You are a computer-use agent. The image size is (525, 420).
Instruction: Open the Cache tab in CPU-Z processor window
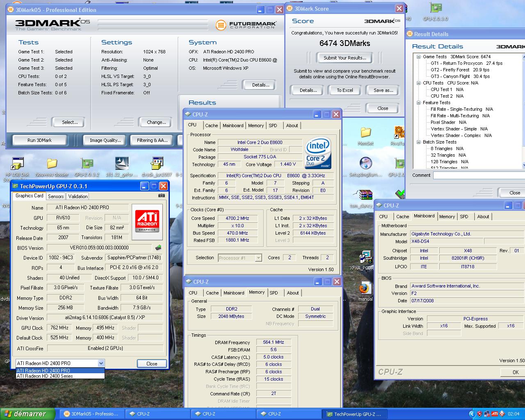point(212,126)
